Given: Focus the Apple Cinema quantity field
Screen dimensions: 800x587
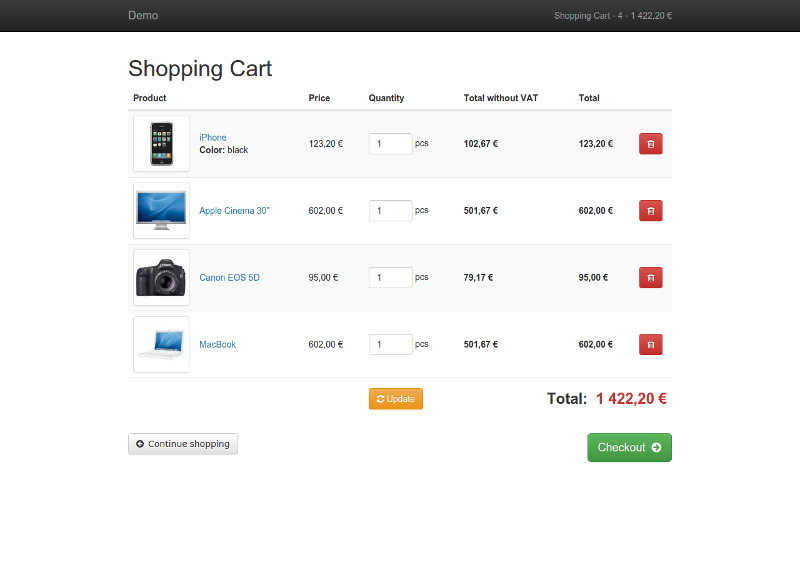Looking at the screenshot, I should pos(390,211).
